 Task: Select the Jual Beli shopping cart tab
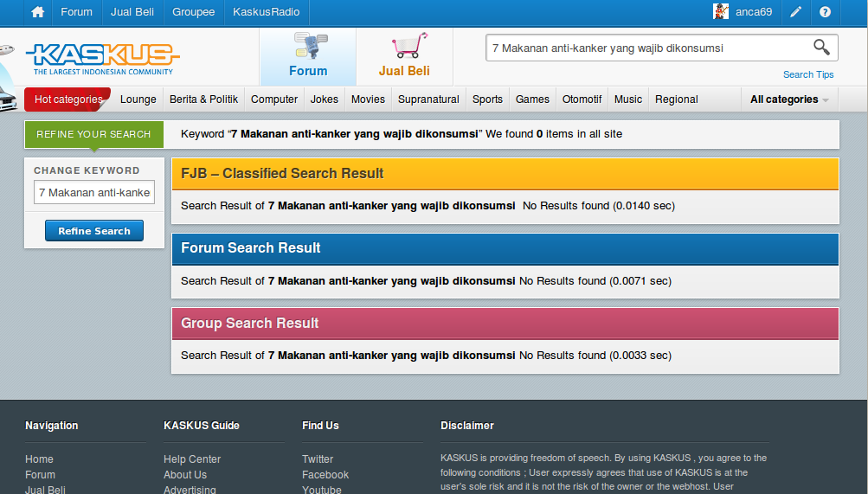405,56
